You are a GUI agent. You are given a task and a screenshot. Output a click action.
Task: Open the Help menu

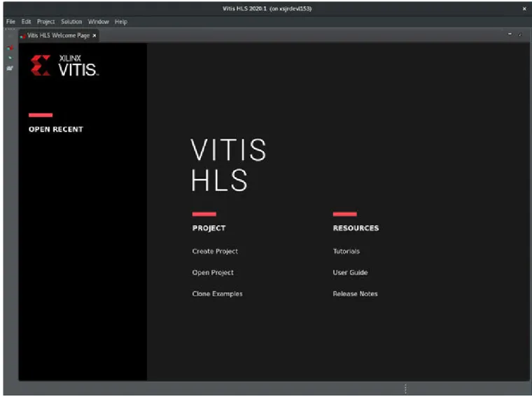click(x=121, y=22)
